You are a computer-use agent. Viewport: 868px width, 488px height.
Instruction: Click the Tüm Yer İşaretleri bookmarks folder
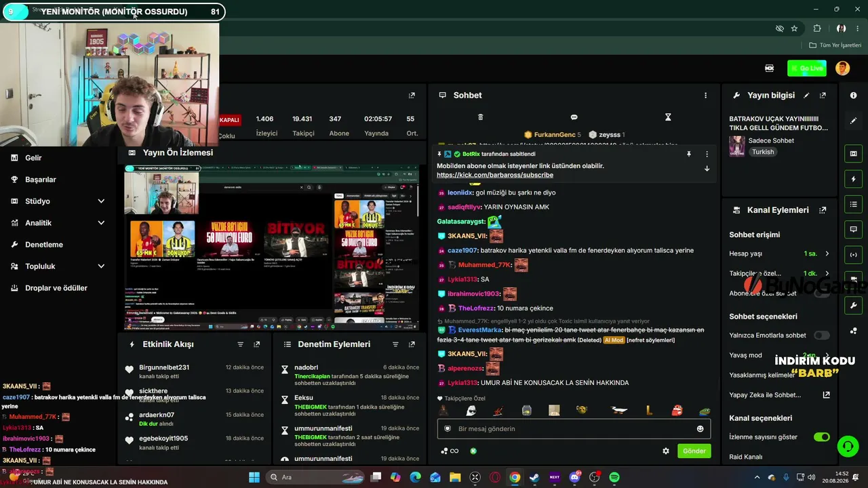[x=835, y=45]
